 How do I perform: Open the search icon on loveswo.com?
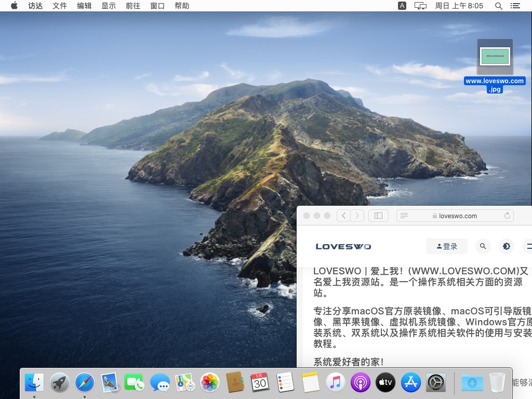tap(483, 246)
